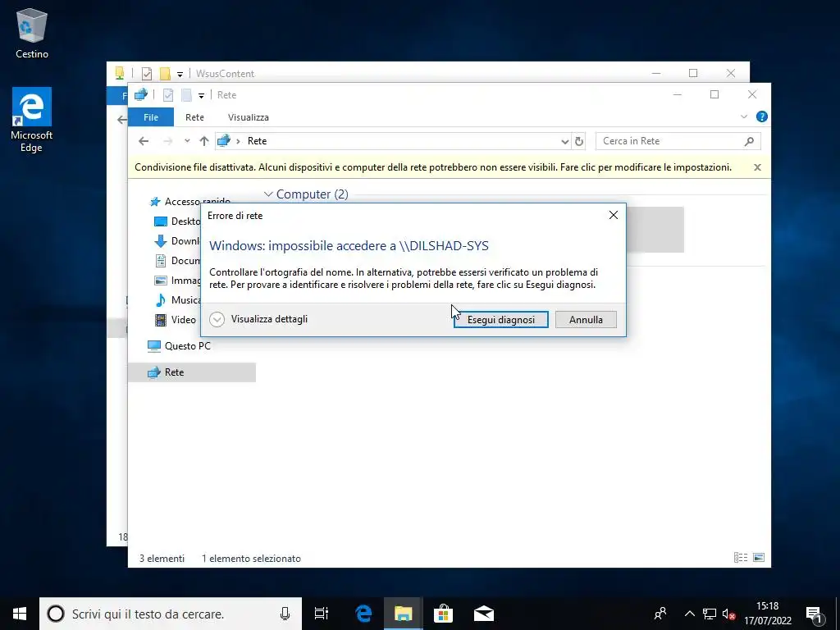
Task: Click the Annulla button in the error dialog
Action: pyautogui.click(x=586, y=320)
